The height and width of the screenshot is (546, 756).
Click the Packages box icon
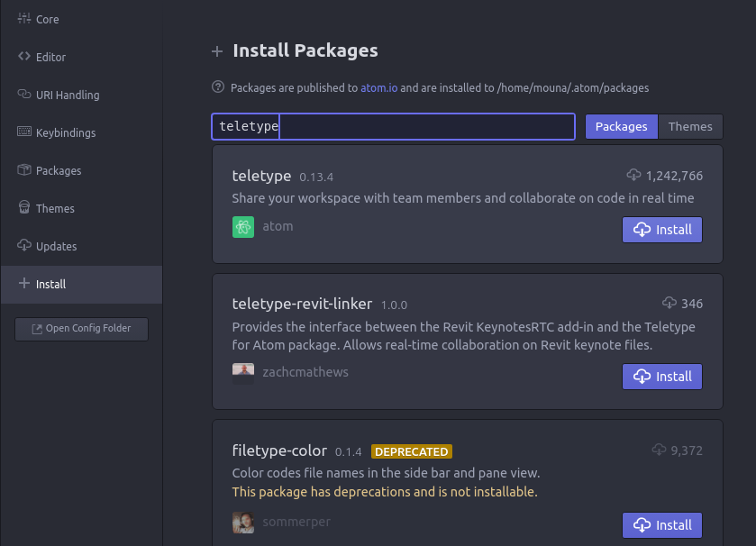pos(24,170)
